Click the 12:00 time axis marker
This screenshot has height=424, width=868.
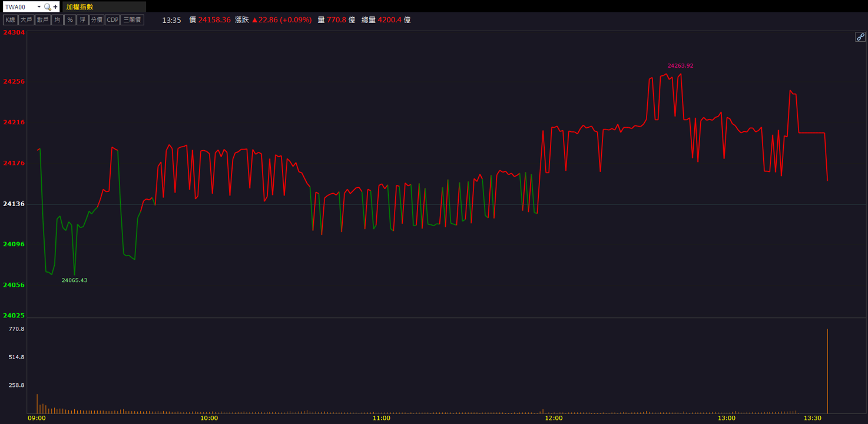tap(554, 418)
